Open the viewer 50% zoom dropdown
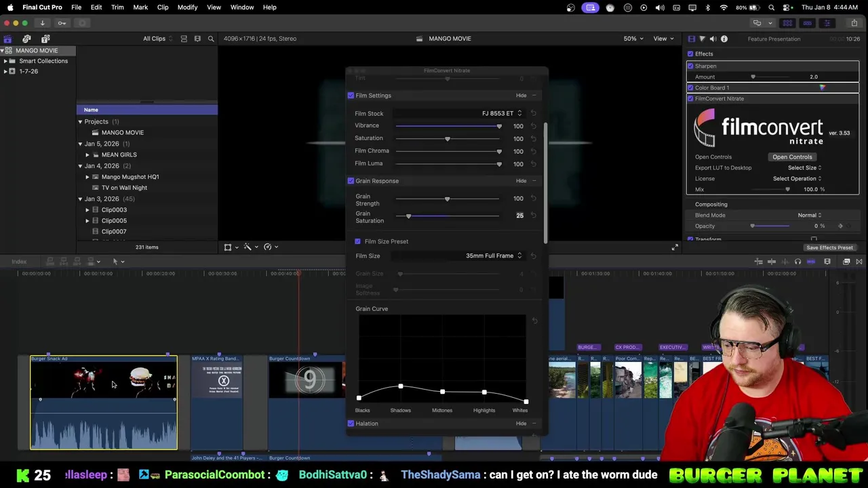 pos(633,39)
